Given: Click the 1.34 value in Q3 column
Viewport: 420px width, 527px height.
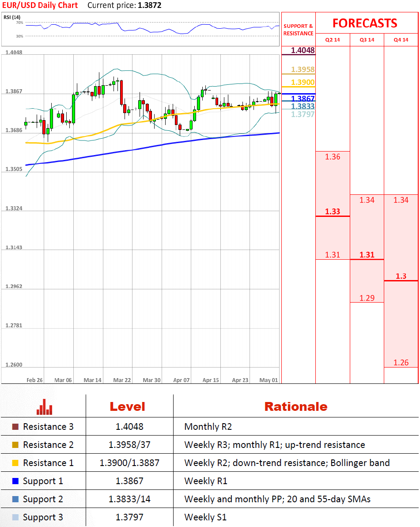Looking at the screenshot, I should coord(367,200).
